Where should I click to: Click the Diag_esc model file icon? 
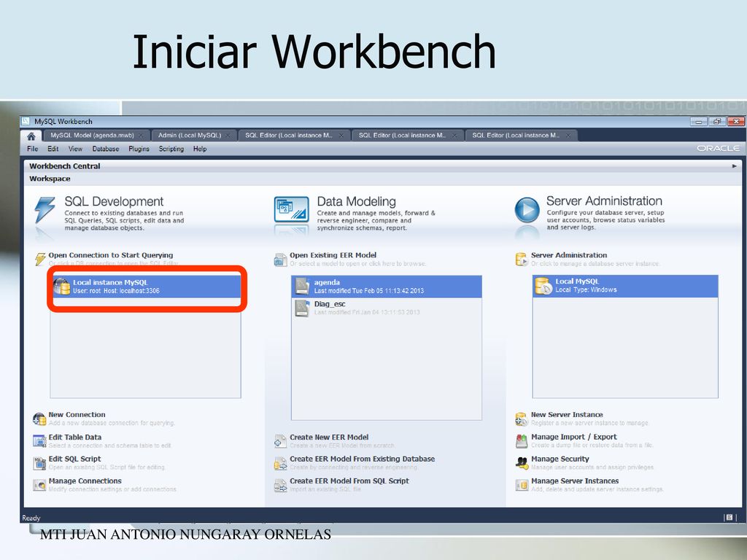point(302,308)
